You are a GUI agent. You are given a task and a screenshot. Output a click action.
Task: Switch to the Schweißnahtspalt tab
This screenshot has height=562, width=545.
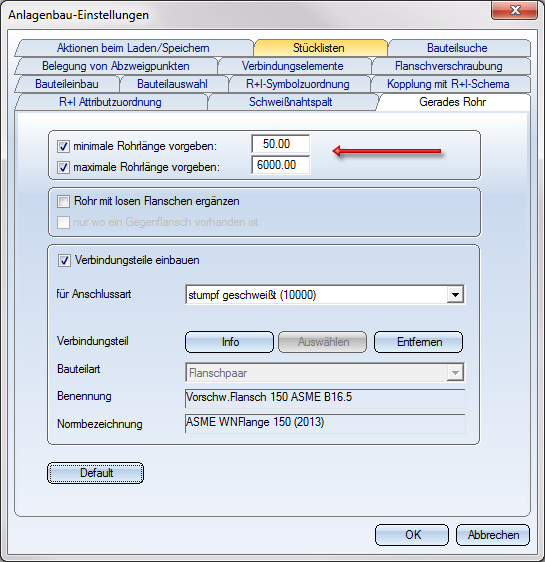point(291,102)
